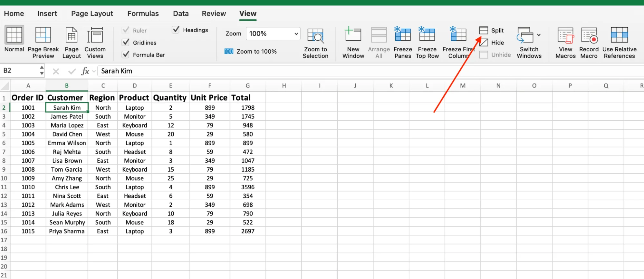Click Switch Windows icon
644x279 pixels.
pyautogui.click(x=525, y=35)
